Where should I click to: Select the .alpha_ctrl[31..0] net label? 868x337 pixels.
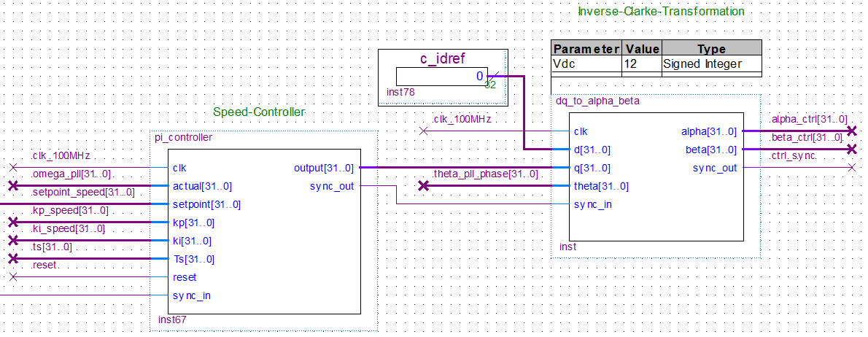(808, 119)
